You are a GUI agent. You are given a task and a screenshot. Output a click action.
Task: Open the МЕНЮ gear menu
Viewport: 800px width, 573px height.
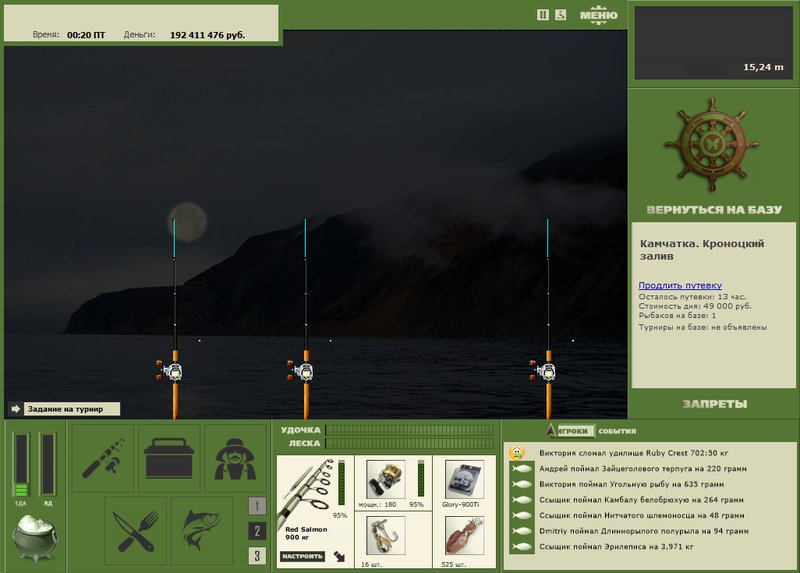point(598,15)
